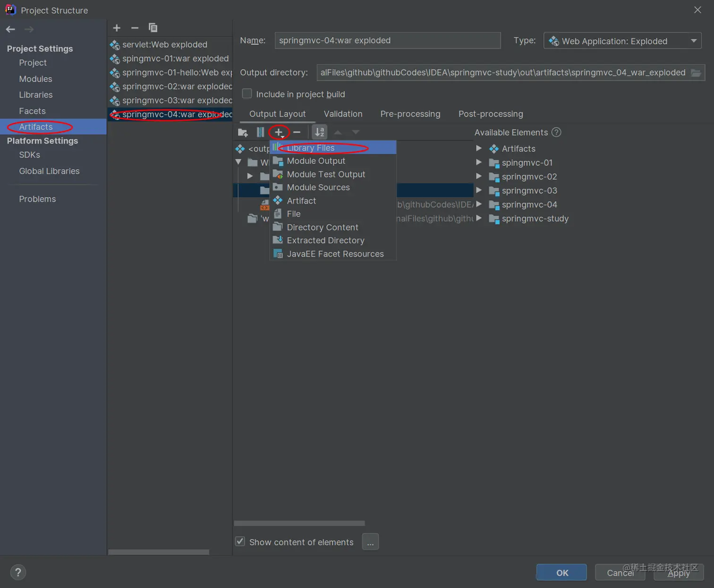The height and width of the screenshot is (588, 714).
Task: Collapse the WEB-INF tree node
Action: (x=238, y=162)
